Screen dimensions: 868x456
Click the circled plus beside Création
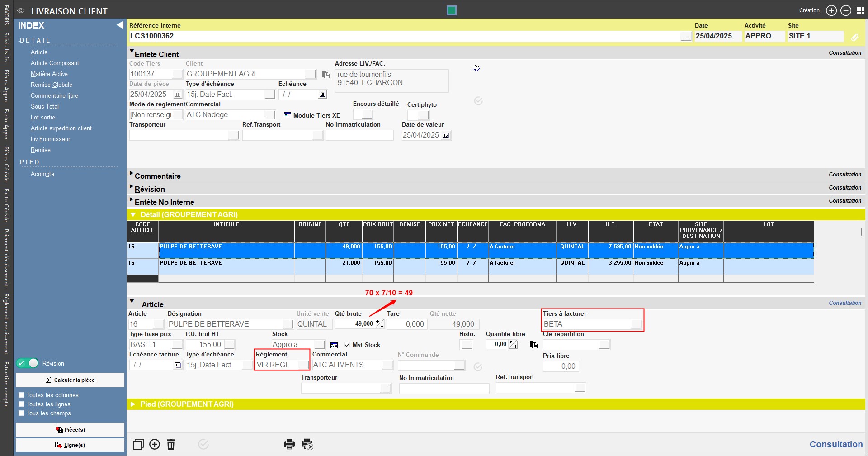coord(831,10)
